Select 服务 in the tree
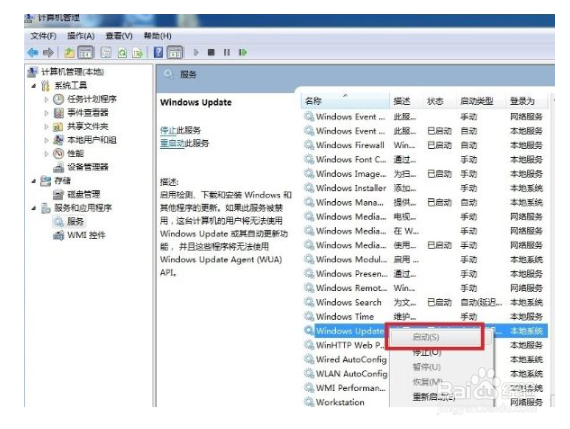570x429 pixels. [x=75, y=221]
